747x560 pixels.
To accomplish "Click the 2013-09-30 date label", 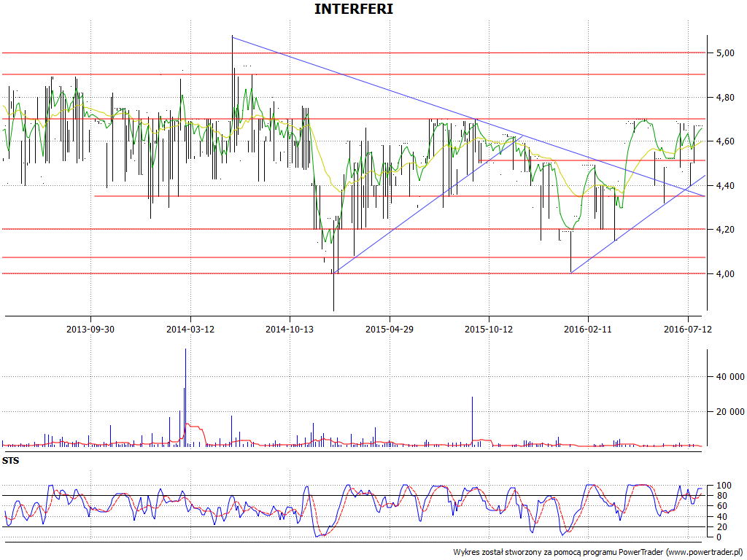I will 90,329.
